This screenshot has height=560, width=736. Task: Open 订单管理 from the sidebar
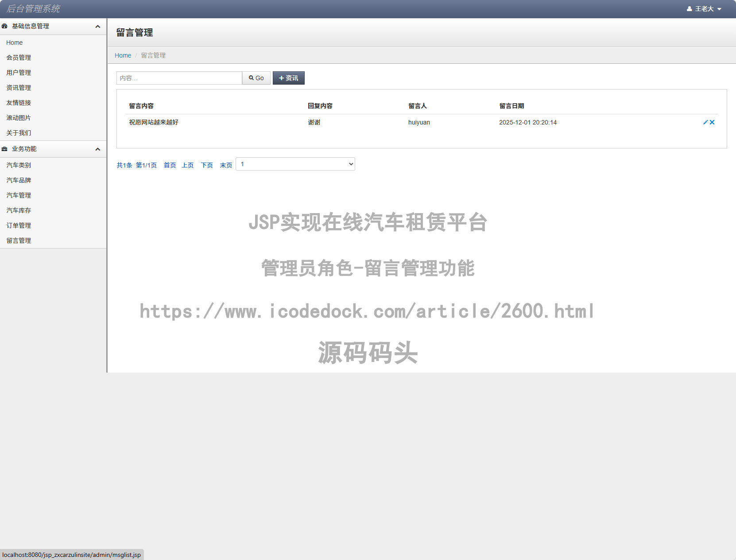(x=19, y=225)
